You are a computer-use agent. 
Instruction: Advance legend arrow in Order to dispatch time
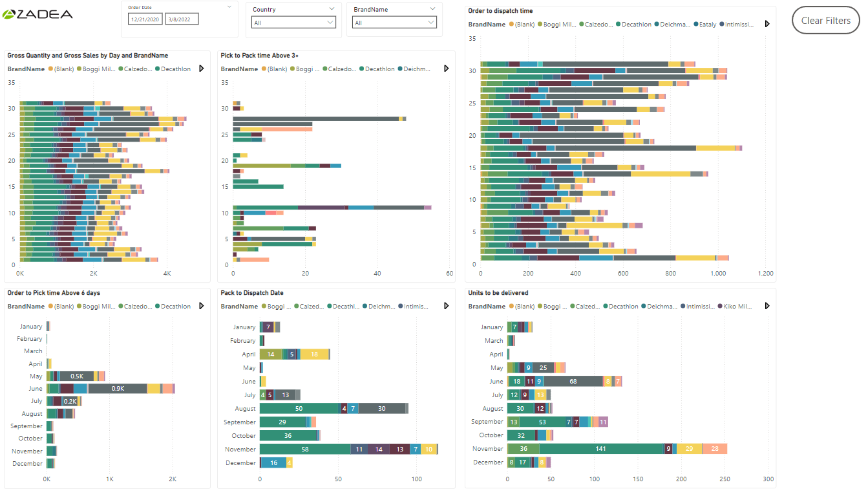tap(767, 24)
